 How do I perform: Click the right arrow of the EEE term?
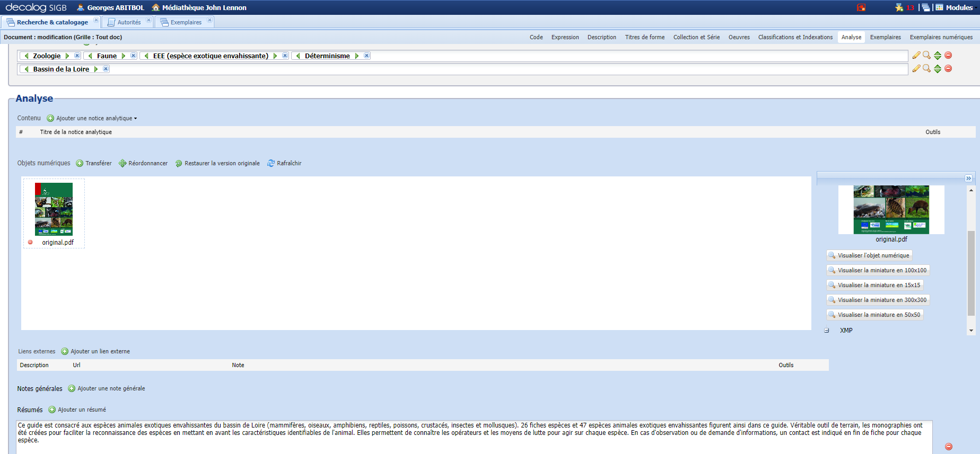(275, 56)
